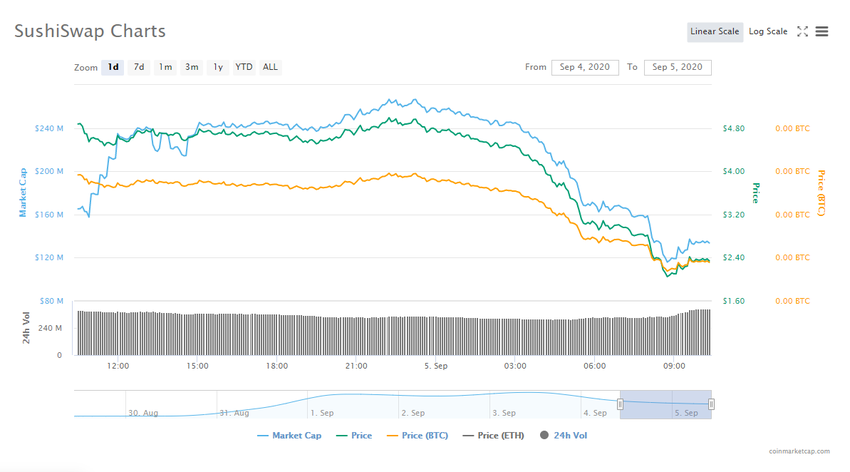Open fullscreen chart view icon
850x472 pixels.
point(802,31)
